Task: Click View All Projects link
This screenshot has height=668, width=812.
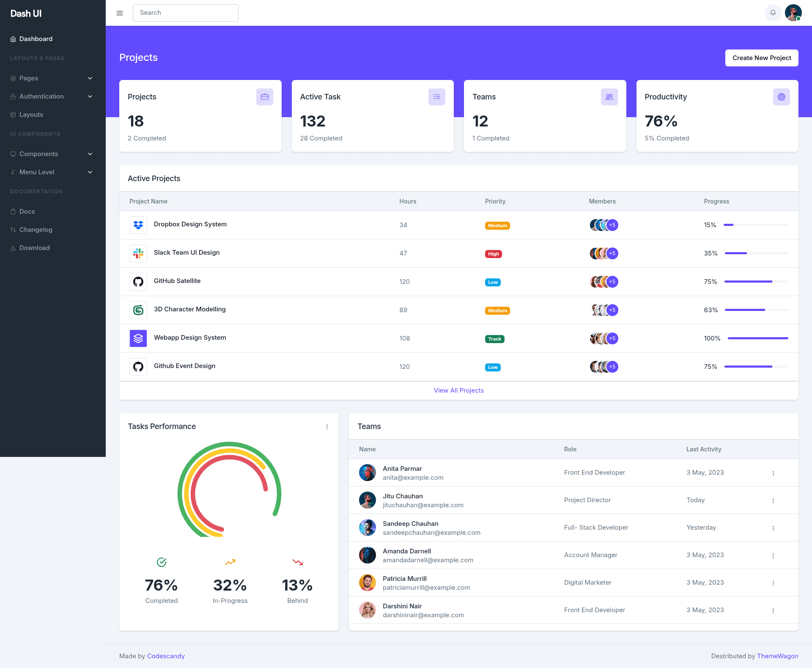Action: 459,390
